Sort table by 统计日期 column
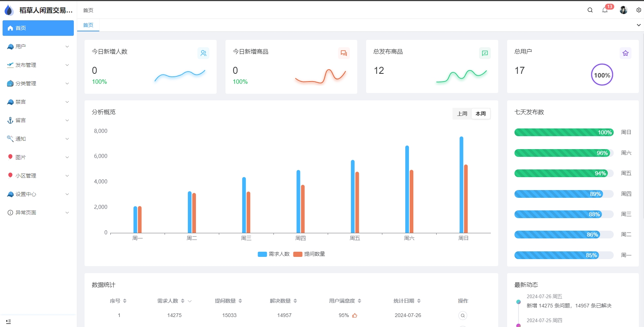The image size is (644, 327). pos(419,301)
